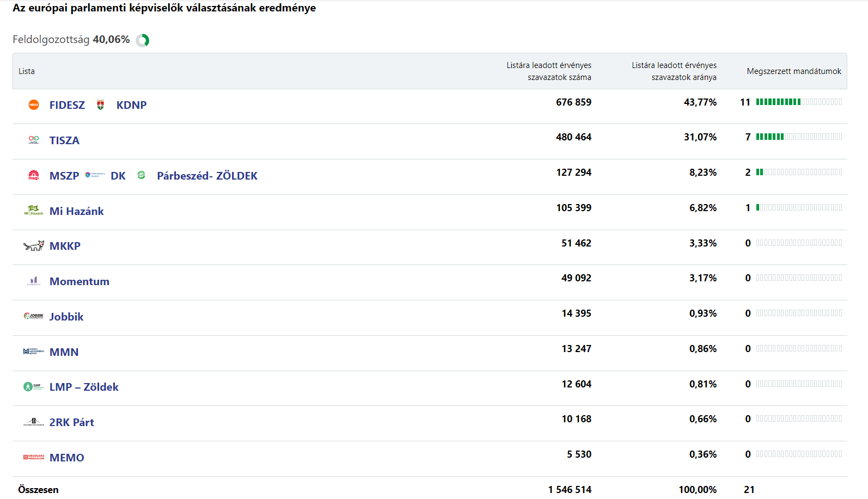
Task: Click the Jobbik party logo
Action: coord(34,316)
